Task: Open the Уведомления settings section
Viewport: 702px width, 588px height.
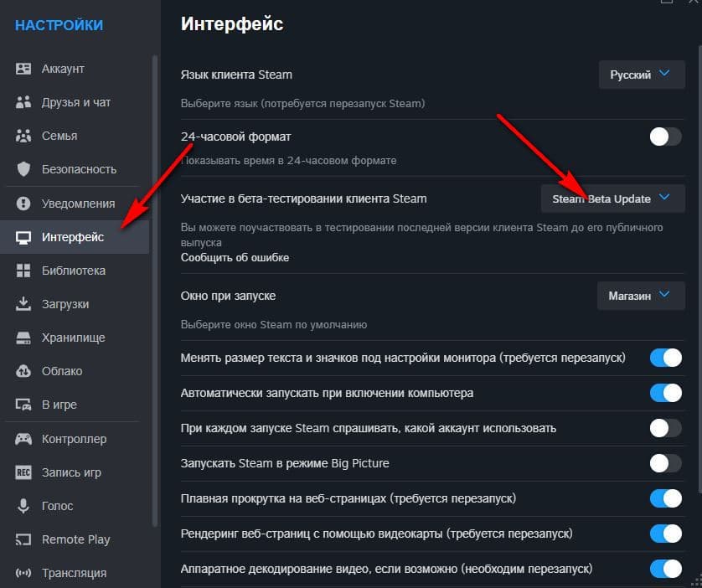Action: [78, 203]
